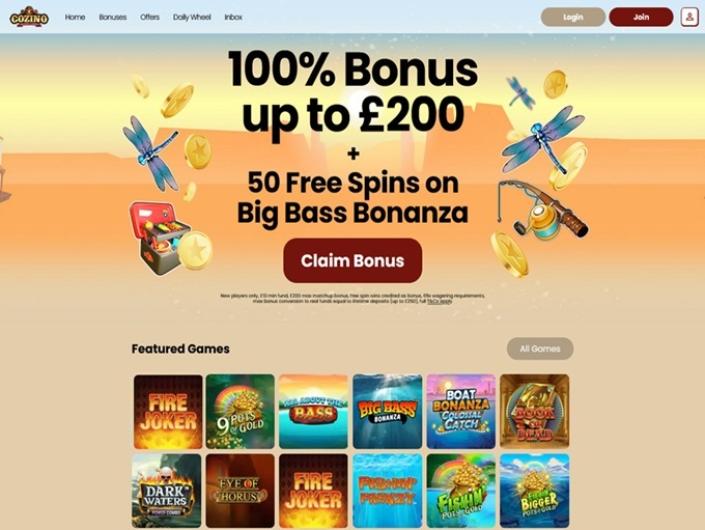Open the first-row Fire Joker game
705x530 pixels.
click(x=168, y=411)
